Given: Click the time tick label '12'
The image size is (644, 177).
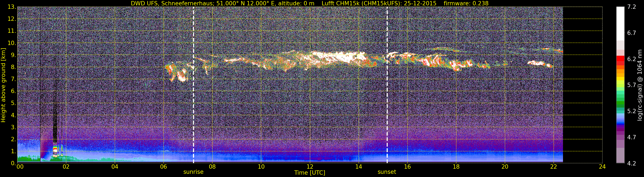Looking at the screenshot, I should point(310,167).
